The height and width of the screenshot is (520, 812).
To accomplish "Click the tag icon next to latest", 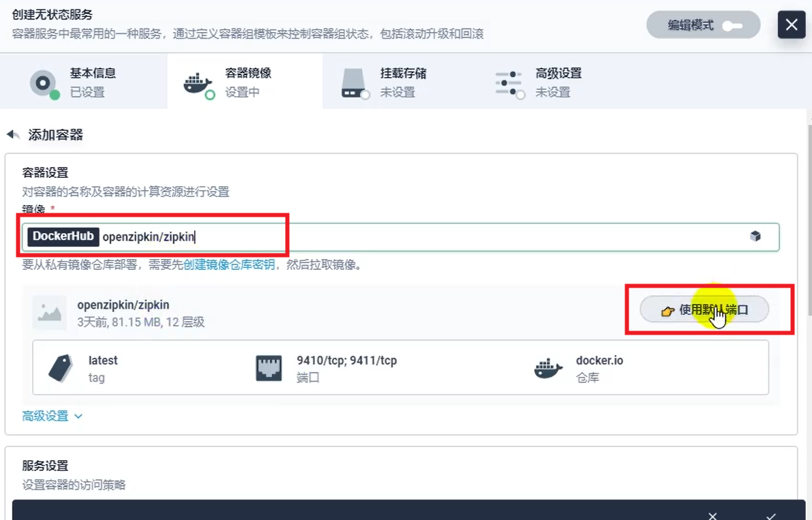I will click(x=61, y=368).
